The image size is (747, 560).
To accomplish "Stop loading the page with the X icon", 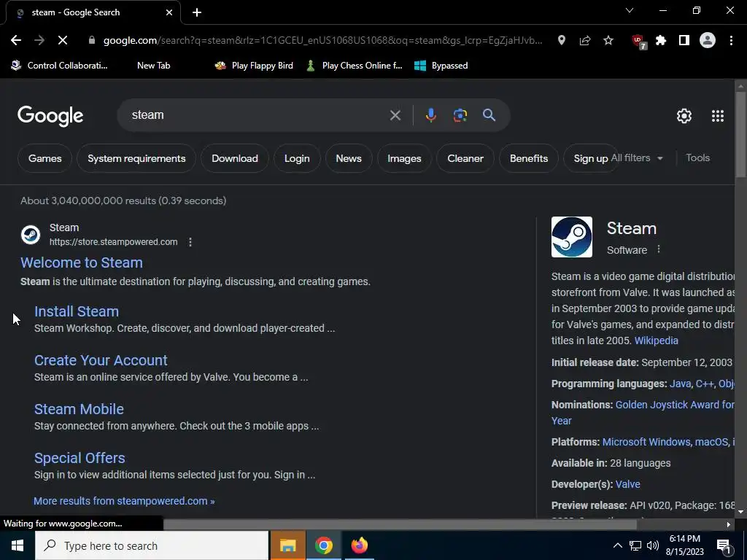I will 63,41.
